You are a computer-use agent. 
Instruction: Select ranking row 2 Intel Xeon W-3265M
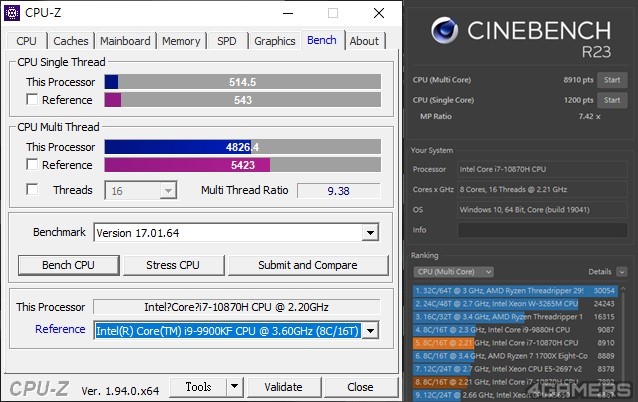point(515,304)
